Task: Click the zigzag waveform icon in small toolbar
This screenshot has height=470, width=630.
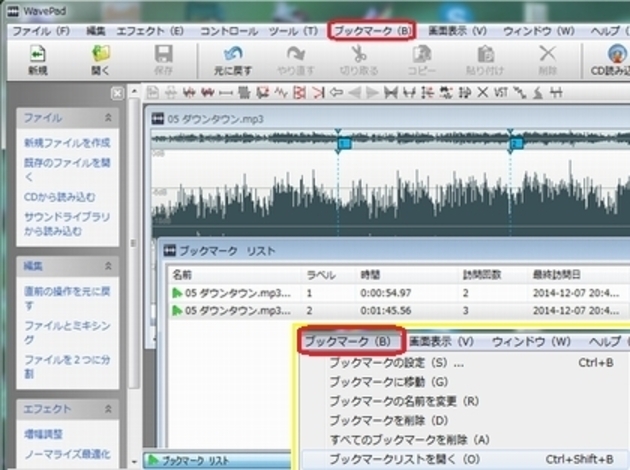Action: (281, 93)
